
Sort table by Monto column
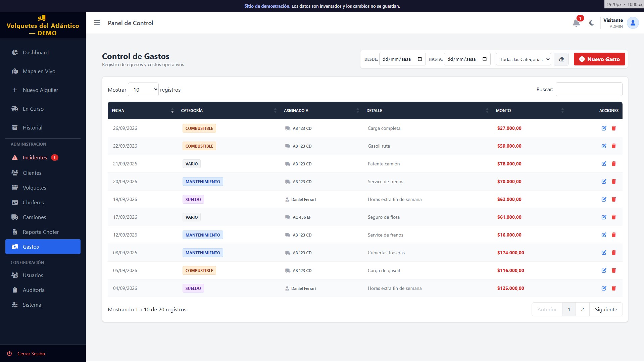point(529,110)
